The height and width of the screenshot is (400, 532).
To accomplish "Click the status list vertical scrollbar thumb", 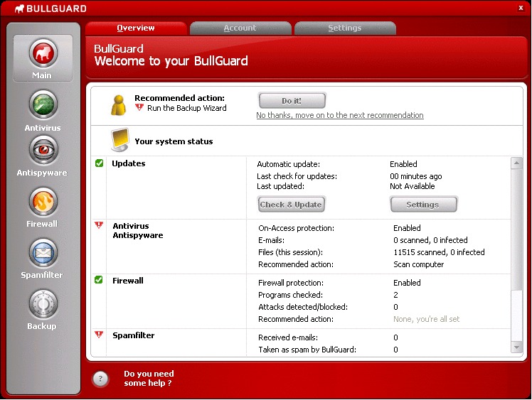I will [516, 229].
